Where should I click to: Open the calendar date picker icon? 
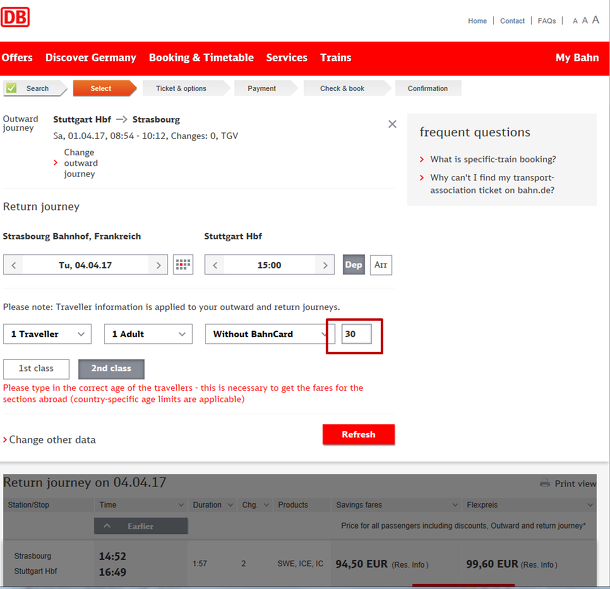coord(183,265)
